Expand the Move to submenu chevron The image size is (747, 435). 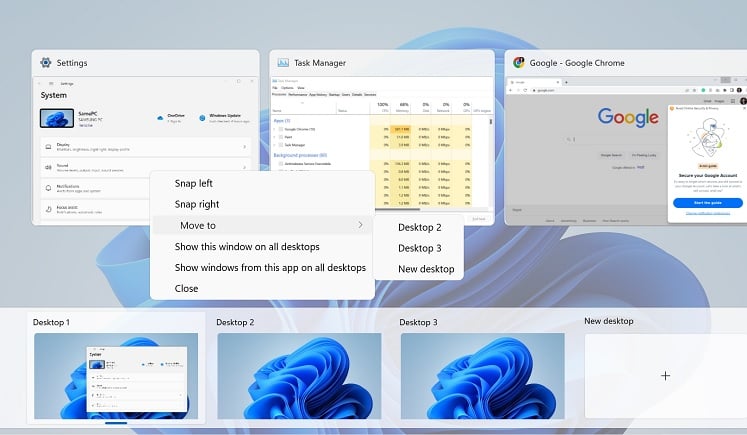click(x=360, y=225)
